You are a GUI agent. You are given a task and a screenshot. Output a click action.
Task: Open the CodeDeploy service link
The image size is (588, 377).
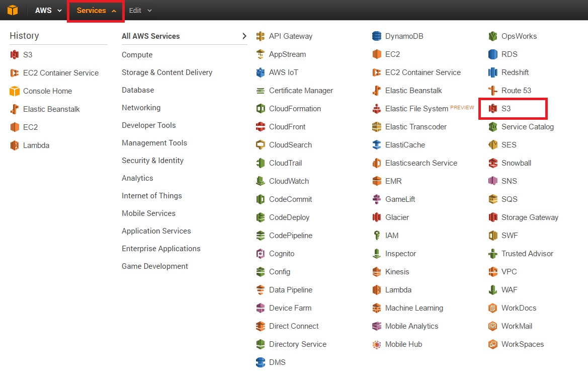(289, 217)
